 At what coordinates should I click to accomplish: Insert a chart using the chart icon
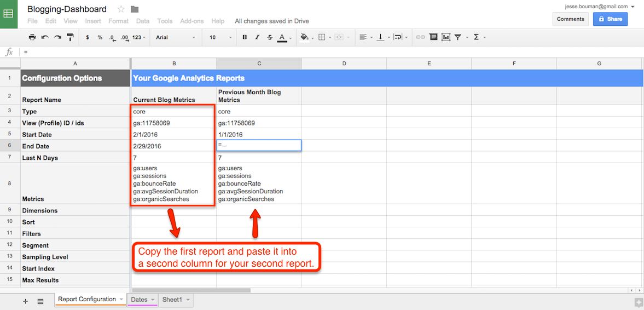[x=446, y=37]
